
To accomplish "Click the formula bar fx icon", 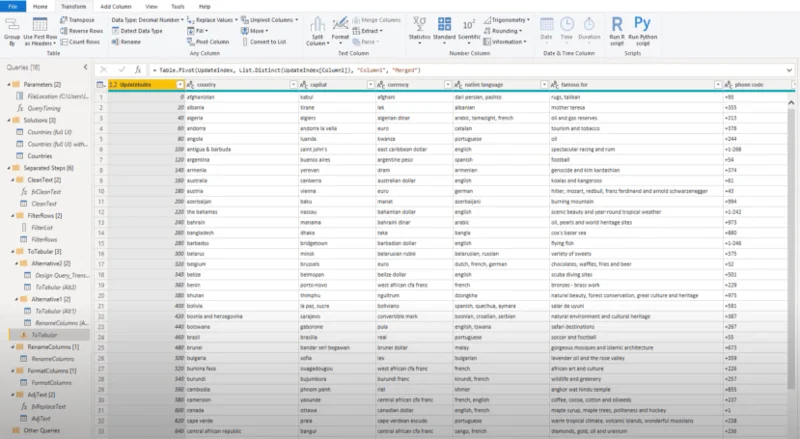I will pos(138,70).
